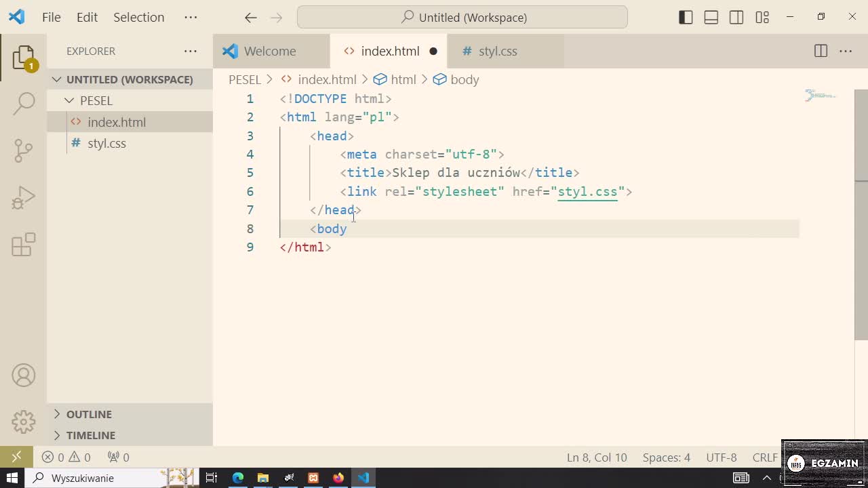
Task: Switch to the index.html tab
Action: coord(390,51)
